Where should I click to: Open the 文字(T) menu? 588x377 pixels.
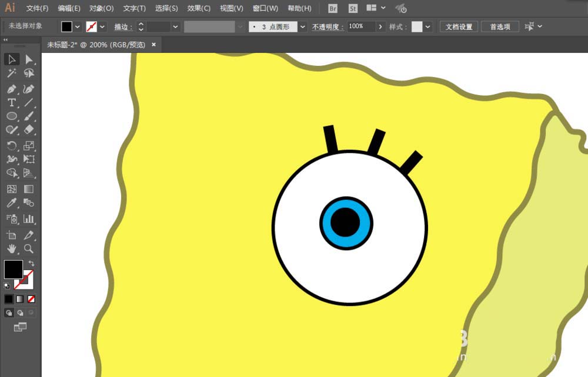134,8
